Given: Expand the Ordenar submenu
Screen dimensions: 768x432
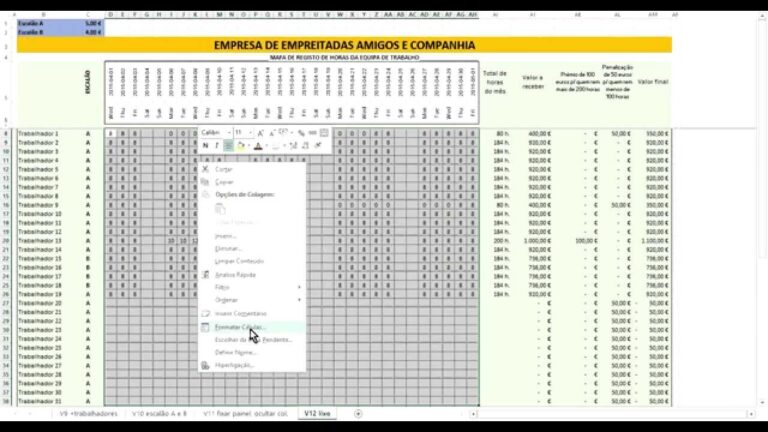Looking at the screenshot, I should point(252,300).
